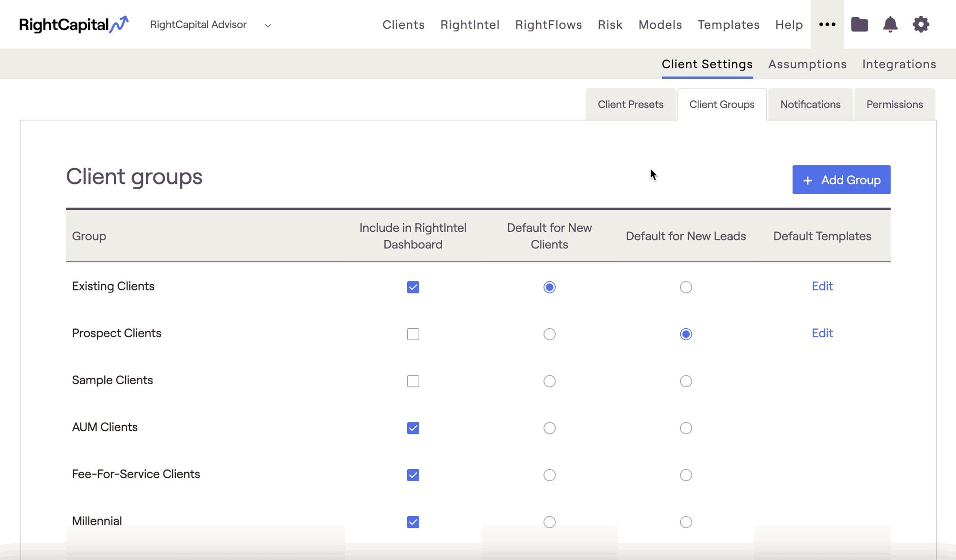Click the Fee-For-Service Clients group name
Viewport: 956px width, 560px height.
[x=136, y=474]
